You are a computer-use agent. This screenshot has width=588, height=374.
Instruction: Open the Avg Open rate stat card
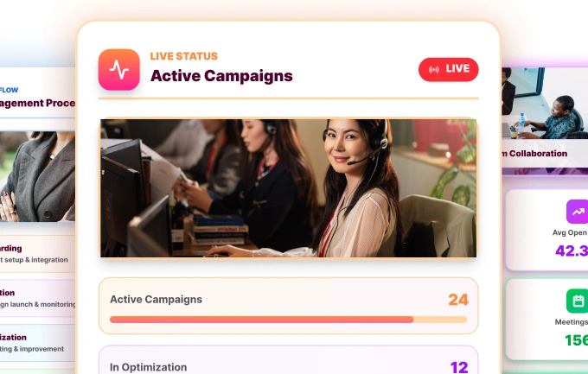[x=547, y=230]
